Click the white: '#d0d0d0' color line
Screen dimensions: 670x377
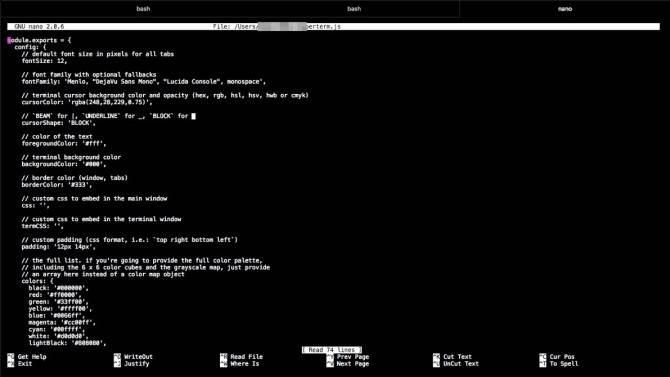coord(59,336)
